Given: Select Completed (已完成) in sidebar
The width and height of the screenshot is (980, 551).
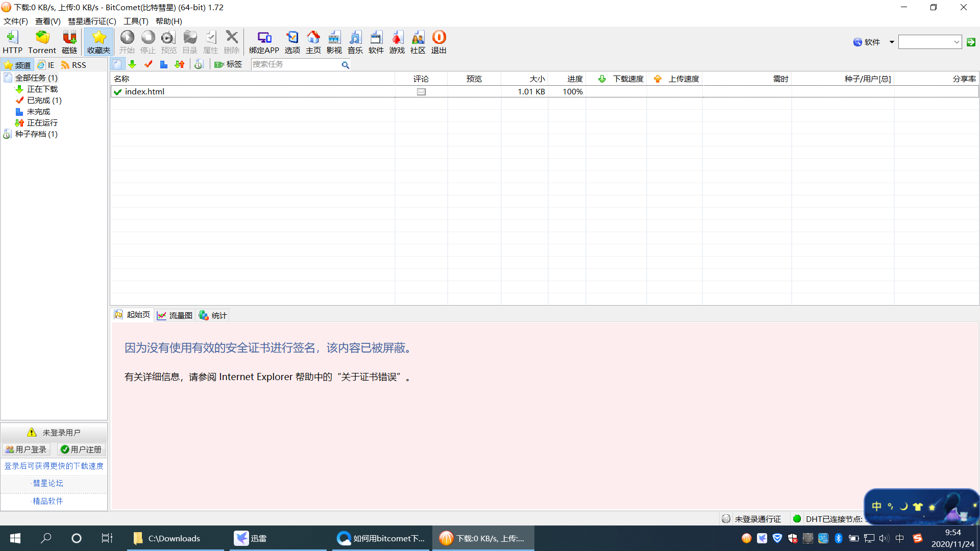Looking at the screenshot, I should [39, 100].
